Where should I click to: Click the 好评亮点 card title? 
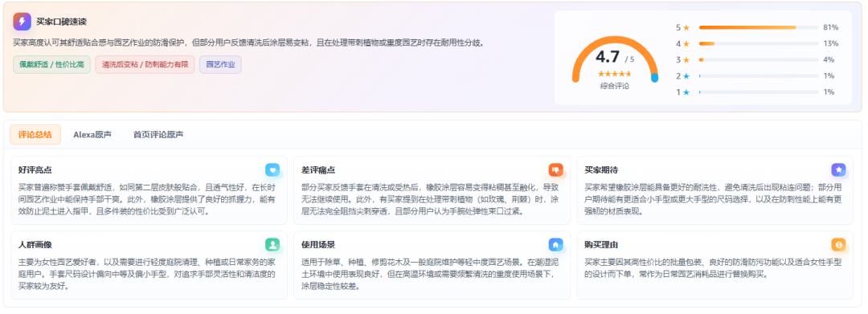[35, 169]
